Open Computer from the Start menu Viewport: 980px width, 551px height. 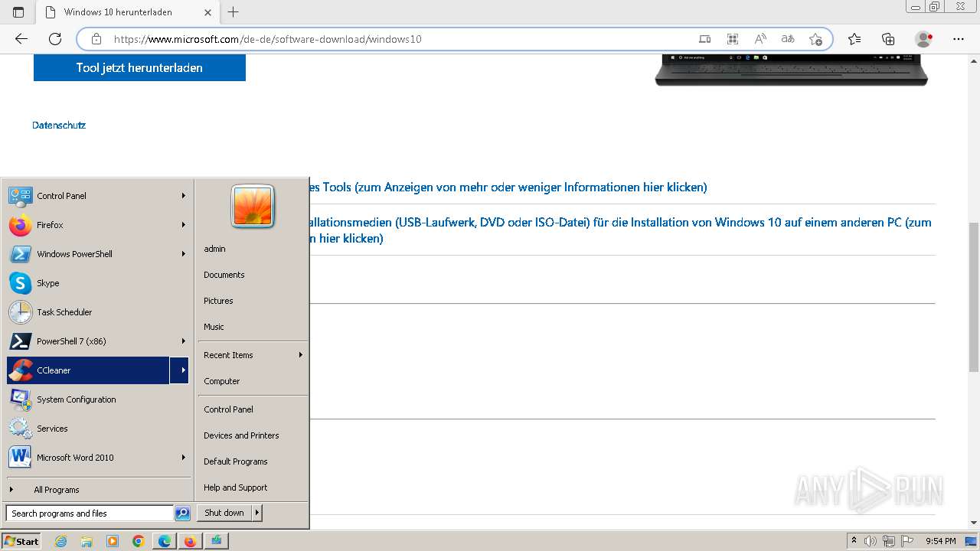tap(253, 381)
